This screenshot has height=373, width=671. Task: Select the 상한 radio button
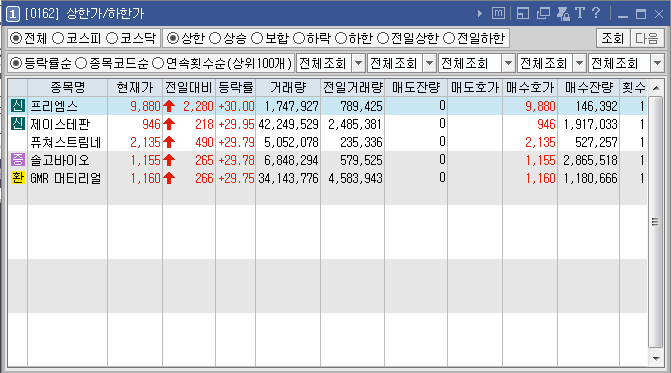pyautogui.click(x=172, y=38)
